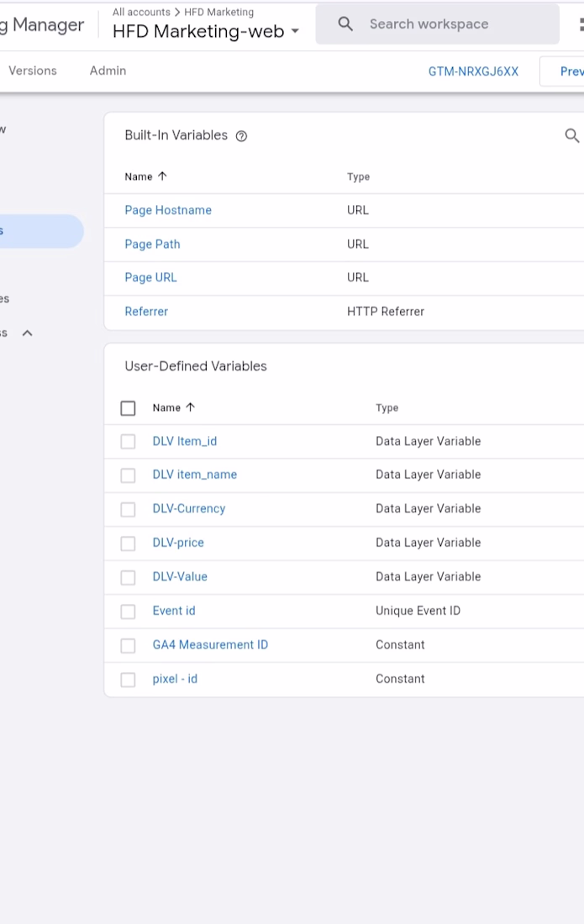The height and width of the screenshot is (924, 584).
Task: Open the DLV item_name variable
Action: 194,475
